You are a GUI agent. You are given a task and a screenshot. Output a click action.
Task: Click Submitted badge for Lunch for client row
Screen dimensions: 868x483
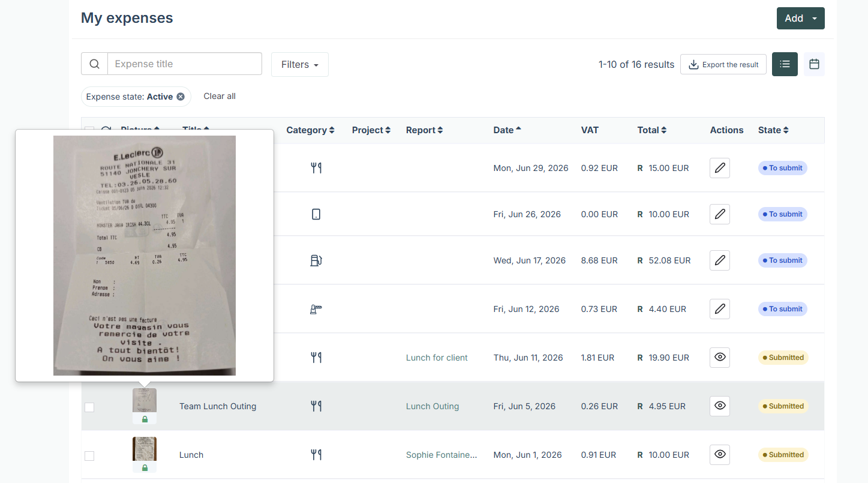coord(783,358)
